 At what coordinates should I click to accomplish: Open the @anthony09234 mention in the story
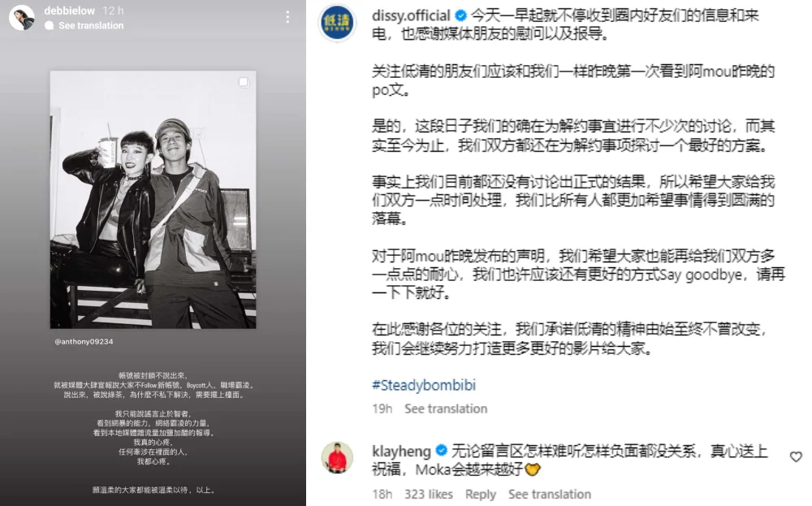pyautogui.click(x=84, y=342)
